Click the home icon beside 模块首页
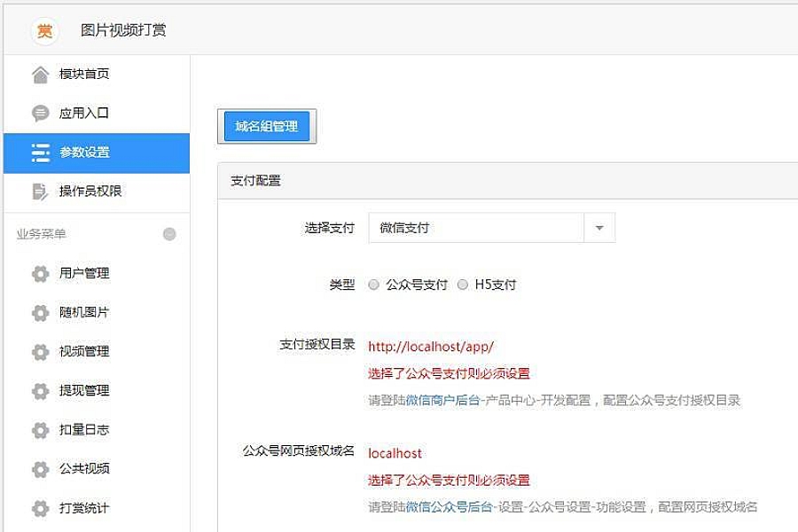The width and height of the screenshot is (798, 532). click(40, 74)
